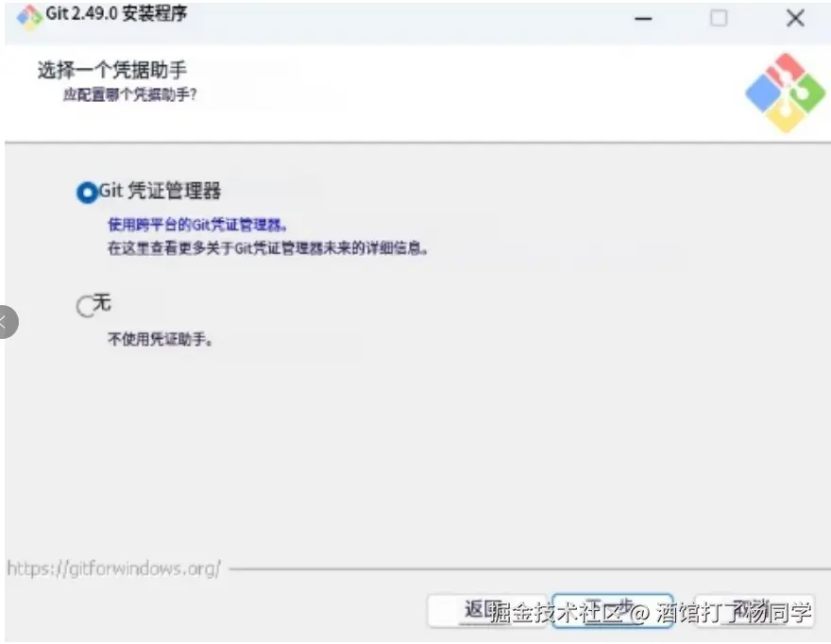Click the text 使用跨平台的Git凭证管理器
Screen dimensions: 831x644
197,225
